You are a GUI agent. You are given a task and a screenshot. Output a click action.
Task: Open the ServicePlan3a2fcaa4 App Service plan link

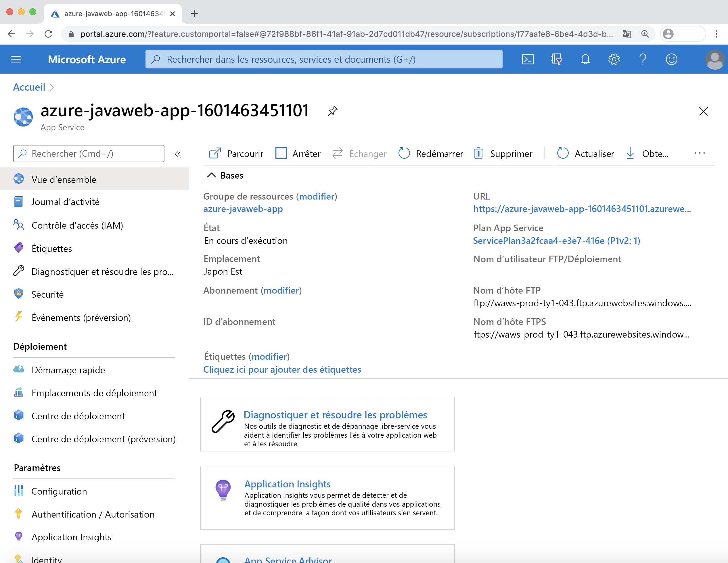[556, 241]
